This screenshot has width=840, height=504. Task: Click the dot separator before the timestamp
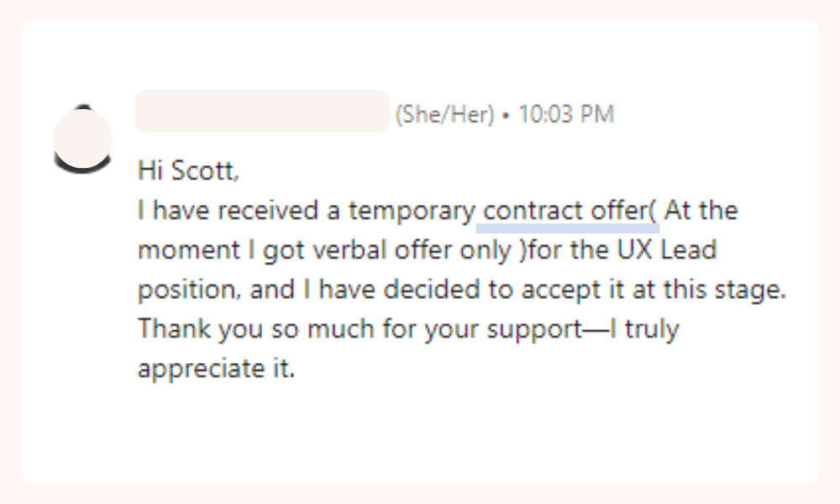click(507, 115)
